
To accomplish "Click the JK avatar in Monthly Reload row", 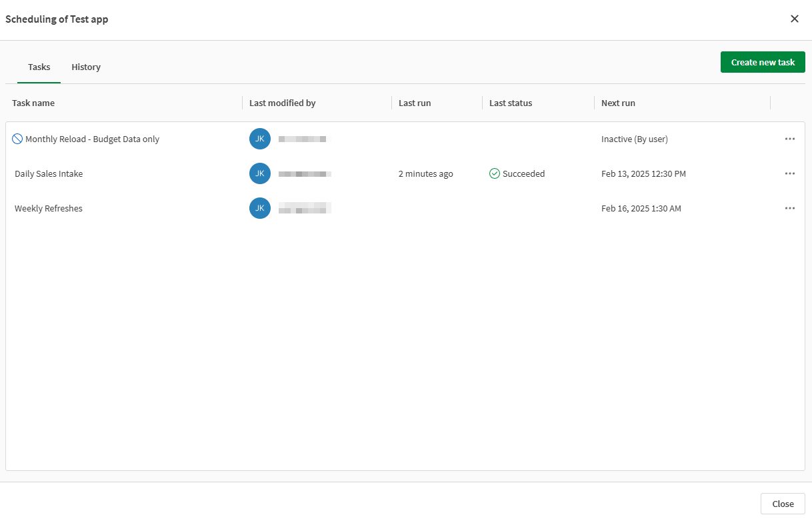I will point(260,139).
